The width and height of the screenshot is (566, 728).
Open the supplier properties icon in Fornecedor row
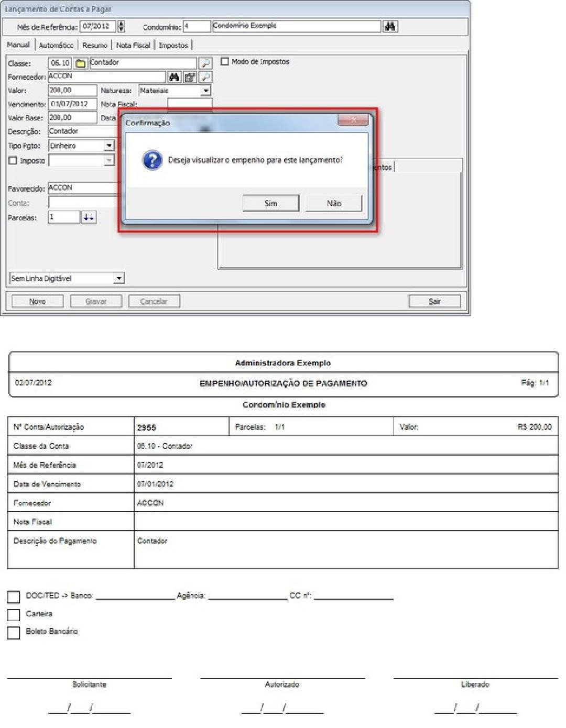[x=190, y=78]
